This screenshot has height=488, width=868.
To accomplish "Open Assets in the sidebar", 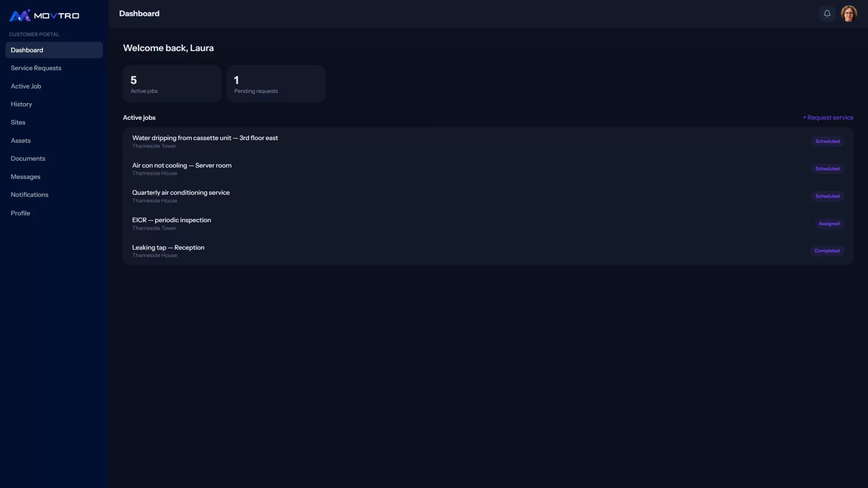I will [x=54, y=141].
